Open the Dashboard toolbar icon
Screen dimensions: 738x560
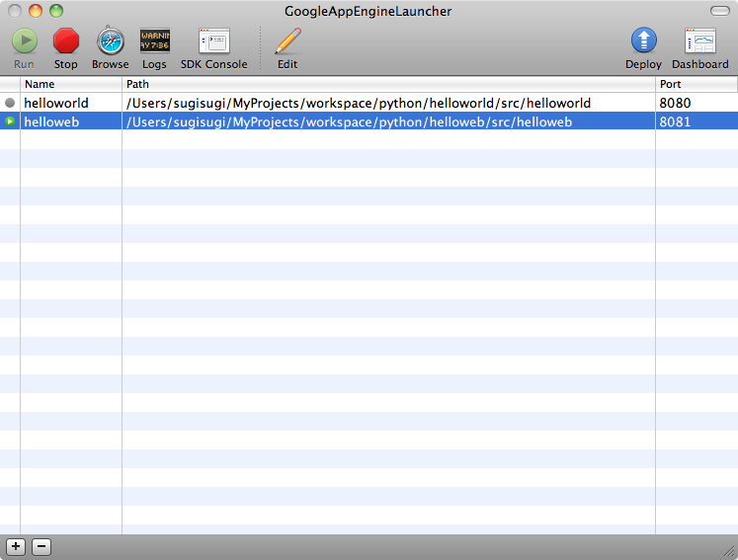click(699, 40)
